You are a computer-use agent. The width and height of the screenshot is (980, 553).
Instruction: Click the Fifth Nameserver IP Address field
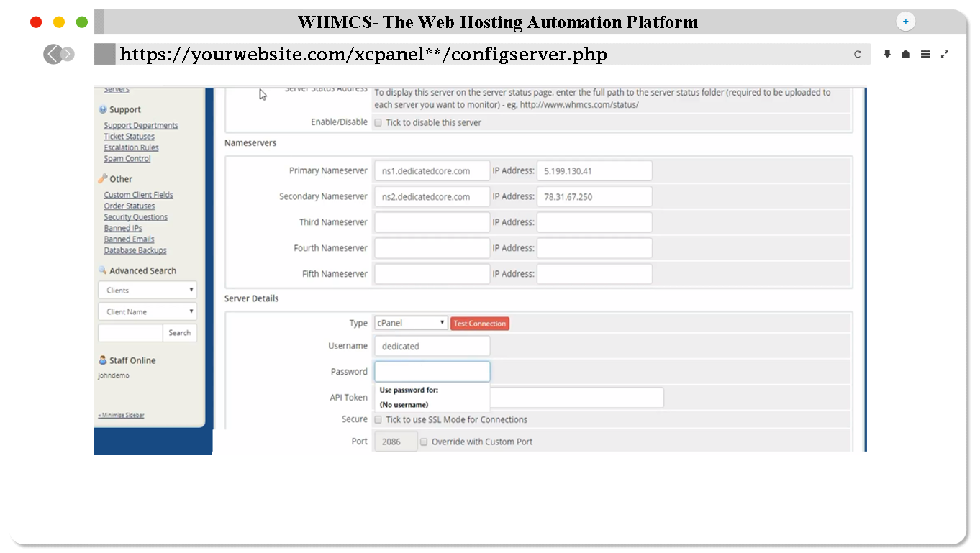pyautogui.click(x=594, y=274)
